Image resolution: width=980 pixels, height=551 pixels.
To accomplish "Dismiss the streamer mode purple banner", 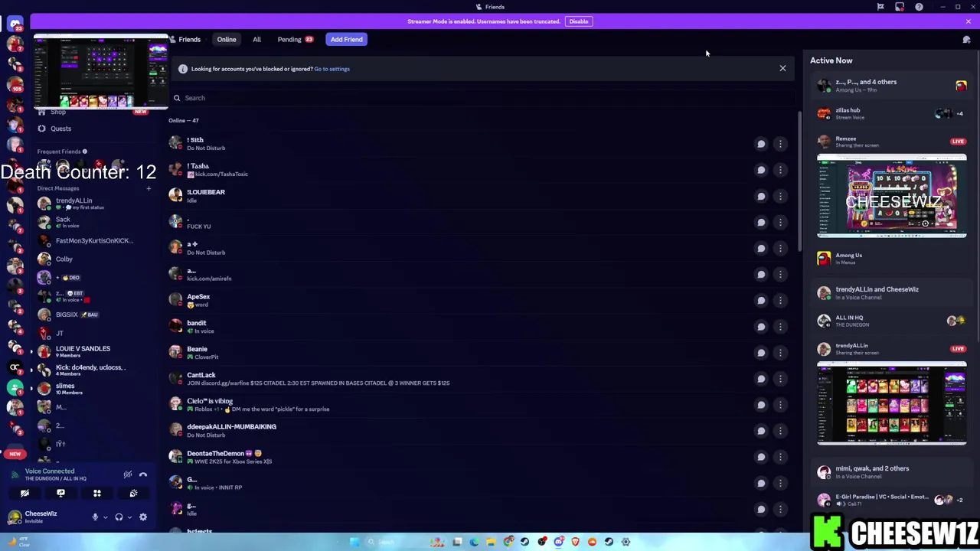I will (968, 21).
